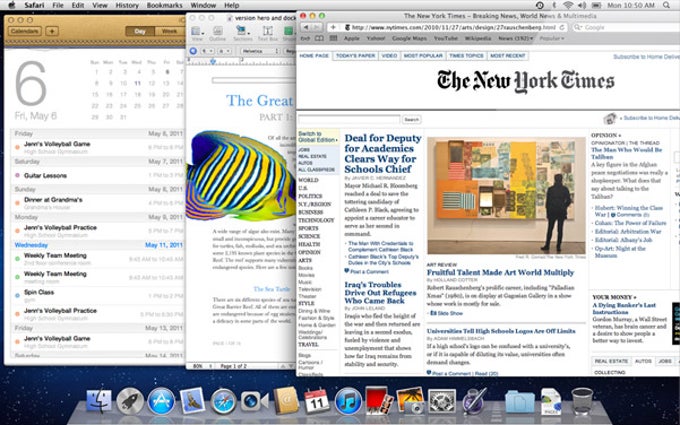The height and width of the screenshot is (425, 680).
Task: Click the NYT search text box
Action: pyautogui.click(x=349, y=119)
